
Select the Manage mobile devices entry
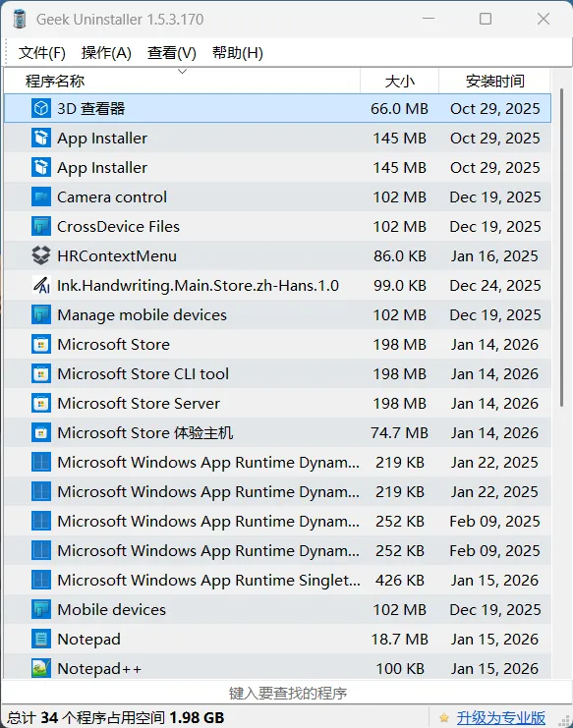coord(278,314)
